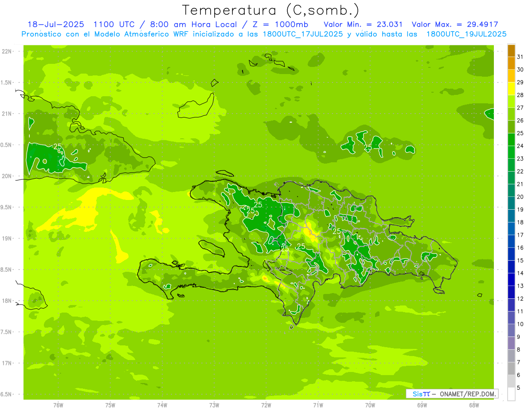This screenshot has height=411, width=532.
Task: Click the gray legend swatch between 6 and 7
Action: point(511,369)
